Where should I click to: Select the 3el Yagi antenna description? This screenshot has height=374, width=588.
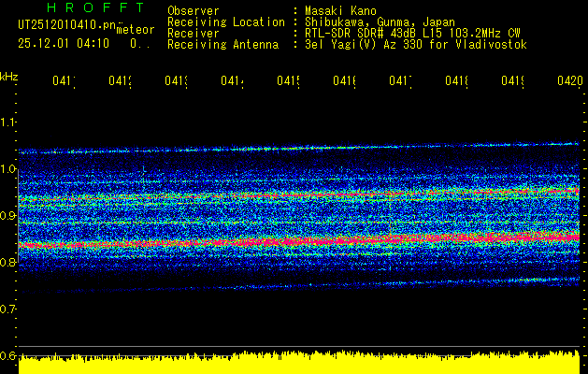coord(416,44)
